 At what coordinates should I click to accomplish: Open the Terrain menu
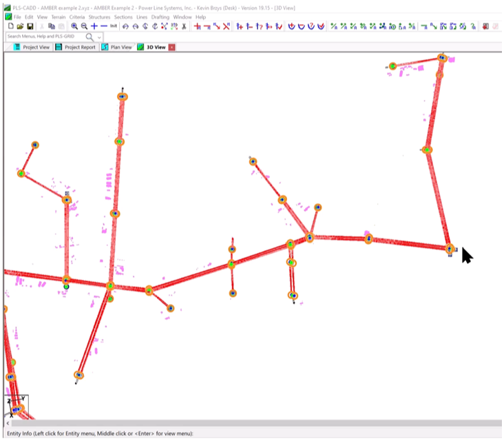[59, 17]
